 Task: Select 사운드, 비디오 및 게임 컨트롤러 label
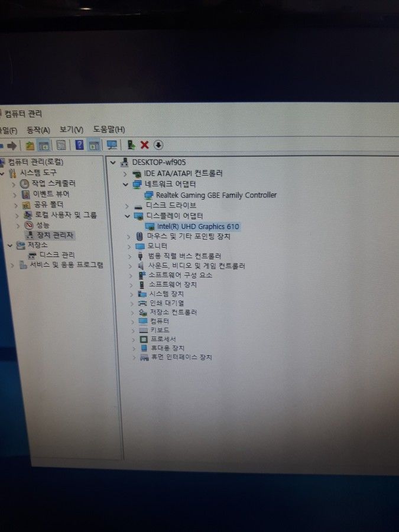coord(196,265)
